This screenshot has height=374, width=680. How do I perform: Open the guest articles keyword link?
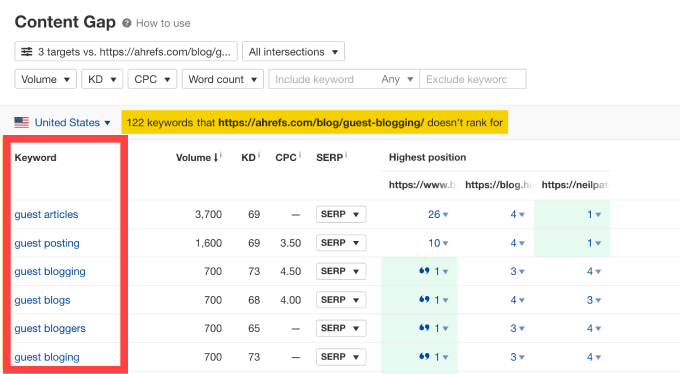46,214
